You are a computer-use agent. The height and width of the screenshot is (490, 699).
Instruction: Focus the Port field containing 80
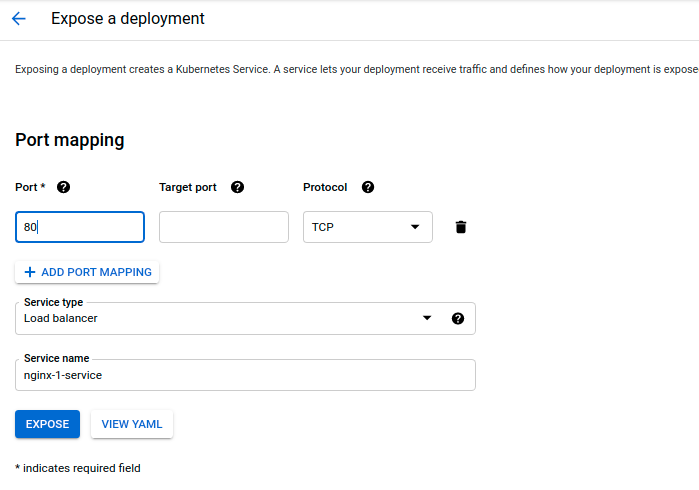80,227
